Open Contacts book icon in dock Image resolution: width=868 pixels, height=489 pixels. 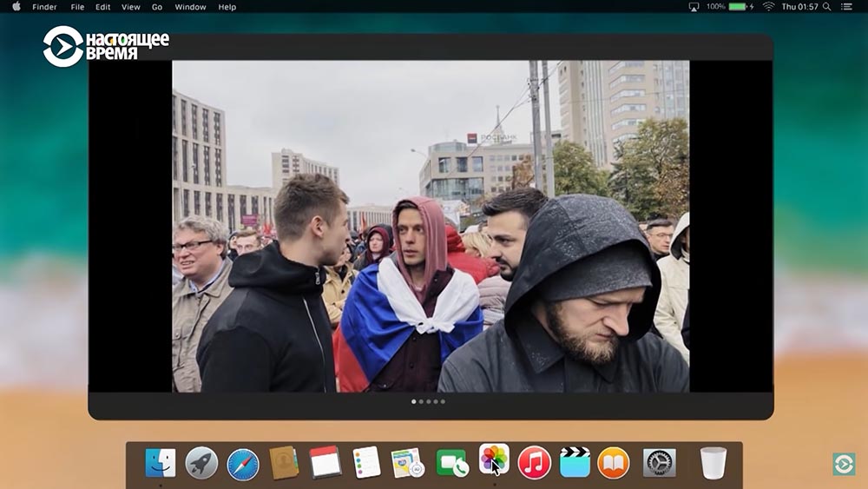click(284, 463)
